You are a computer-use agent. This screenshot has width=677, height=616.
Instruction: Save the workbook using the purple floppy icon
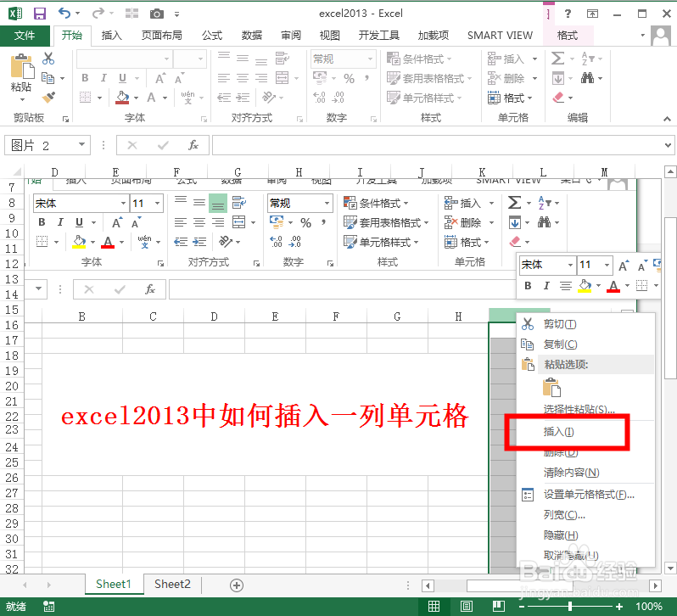[x=40, y=14]
